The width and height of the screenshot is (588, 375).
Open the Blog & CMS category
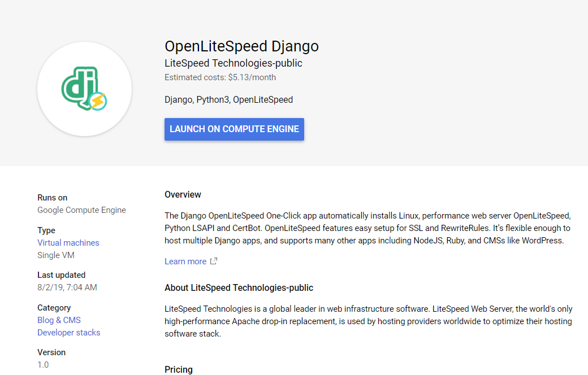coord(59,320)
